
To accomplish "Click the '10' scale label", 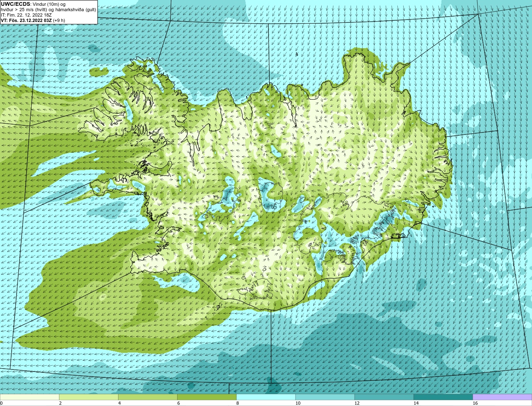I will coord(298,403).
